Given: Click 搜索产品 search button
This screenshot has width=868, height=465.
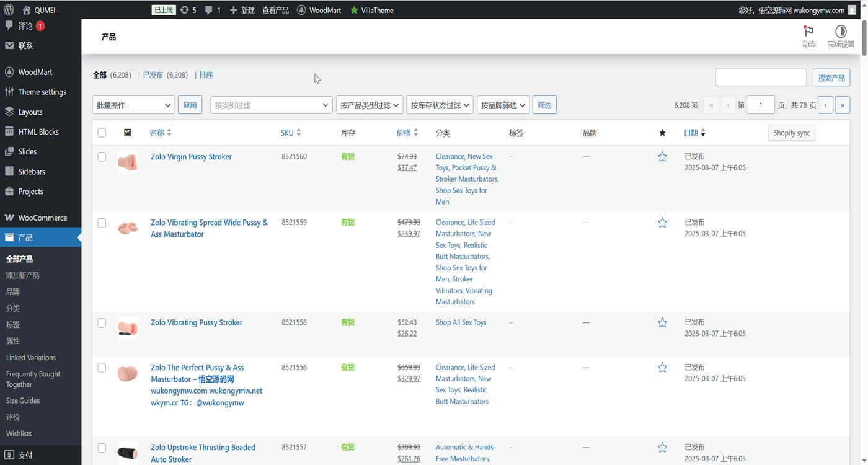Looking at the screenshot, I should coord(831,77).
